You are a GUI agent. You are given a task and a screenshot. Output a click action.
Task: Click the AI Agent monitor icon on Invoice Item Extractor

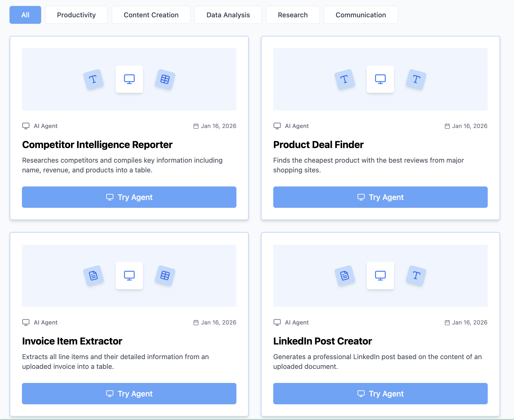click(26, 322)
